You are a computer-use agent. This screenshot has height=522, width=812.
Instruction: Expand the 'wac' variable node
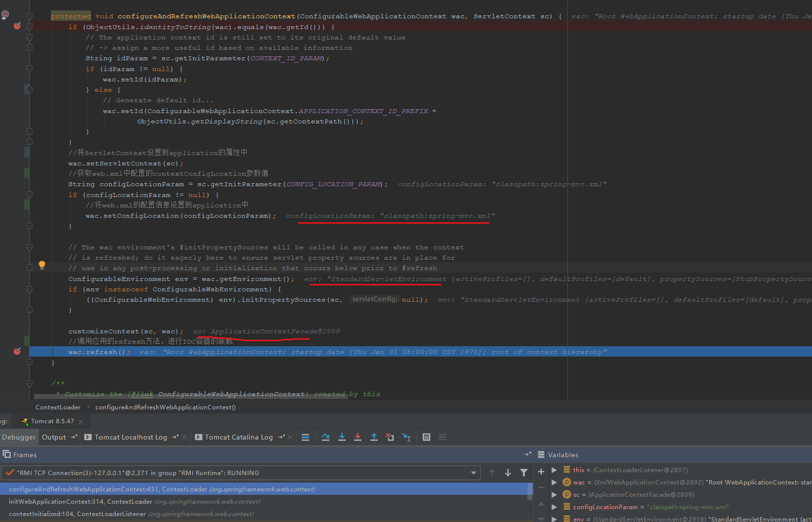coord(554,482)
